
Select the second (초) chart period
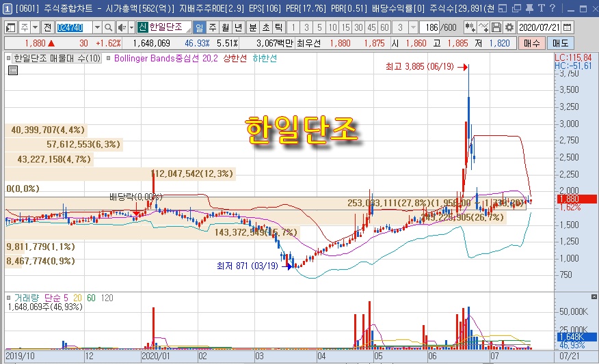(266, 27)
